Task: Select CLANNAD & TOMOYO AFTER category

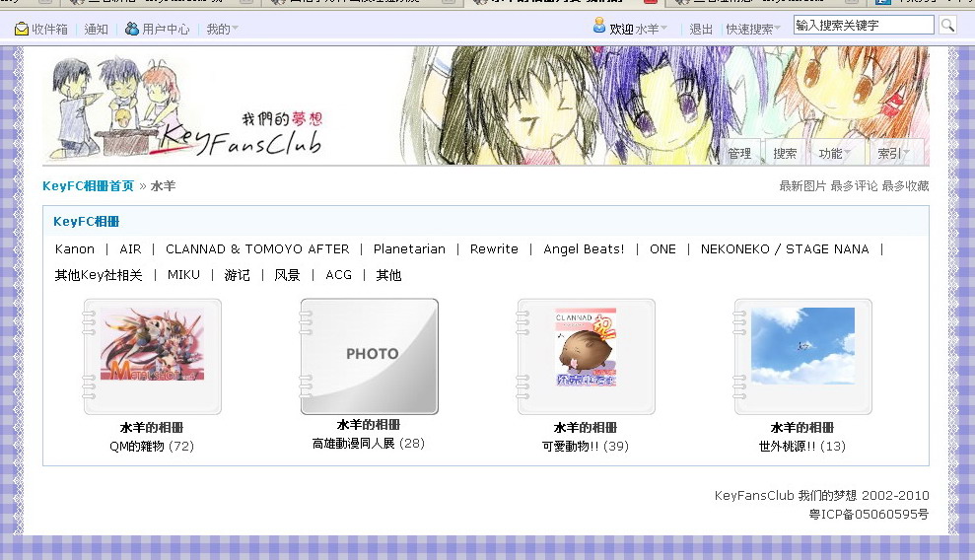Action: point(257,249)
